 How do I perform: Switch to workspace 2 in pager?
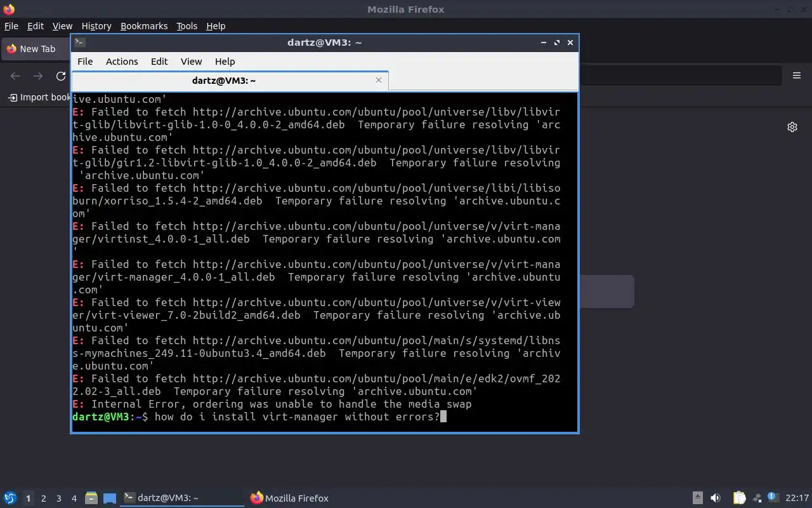(43, 498)
